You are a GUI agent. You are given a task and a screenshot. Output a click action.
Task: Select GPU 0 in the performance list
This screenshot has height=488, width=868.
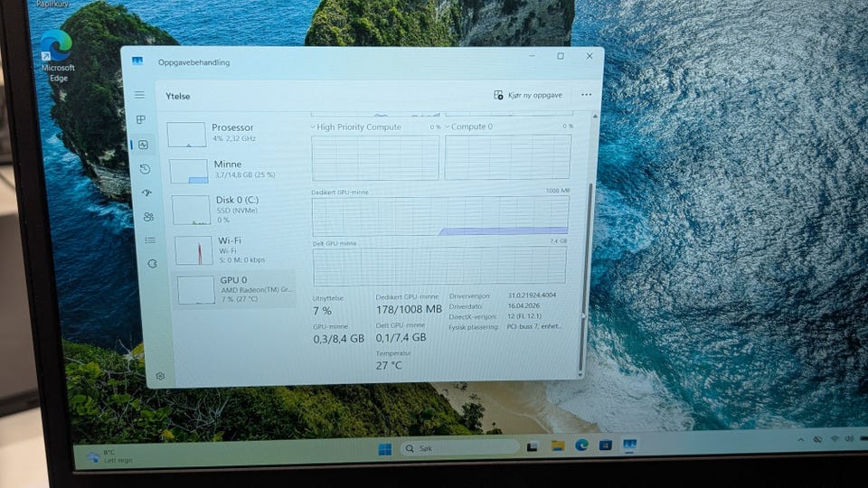tap(236, 289)
